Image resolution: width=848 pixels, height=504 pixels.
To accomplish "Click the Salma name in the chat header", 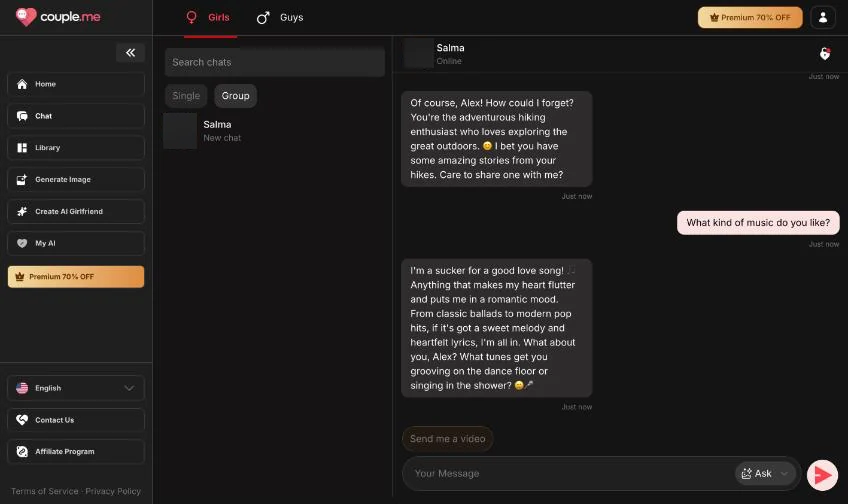I will [450, 48].
